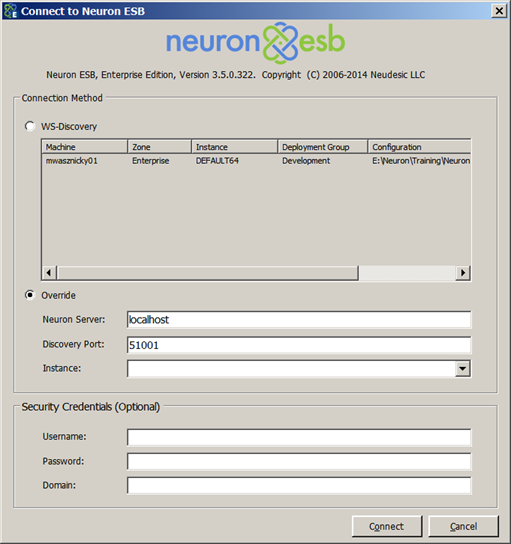This screenshot has height=544, width=511.
Task: Select the WS-Discovery radio button
Action: [x=30, y=126]
